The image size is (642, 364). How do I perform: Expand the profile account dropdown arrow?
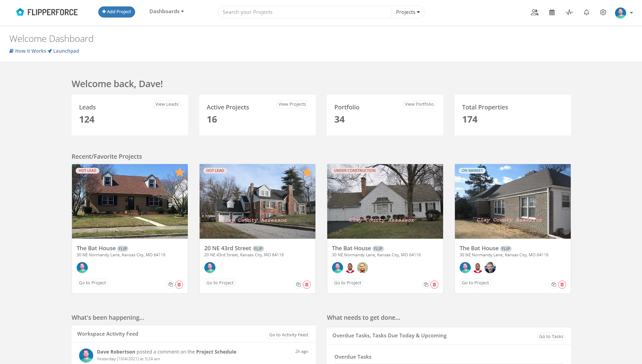click(632, 12)
